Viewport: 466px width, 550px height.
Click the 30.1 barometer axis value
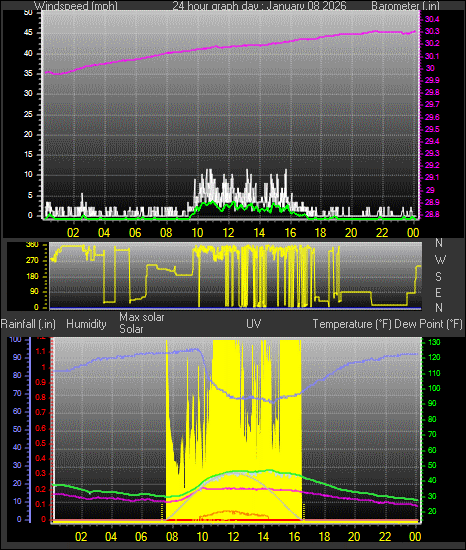click(432, 56)
